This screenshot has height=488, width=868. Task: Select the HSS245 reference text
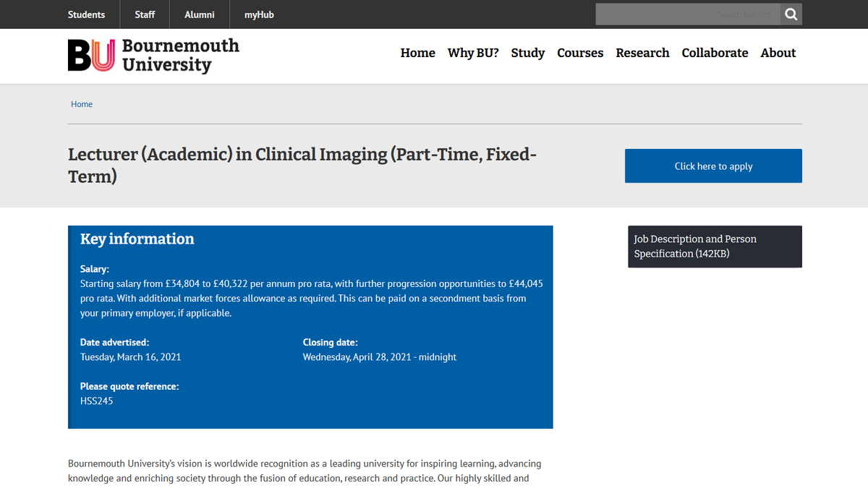pos(96,401)
